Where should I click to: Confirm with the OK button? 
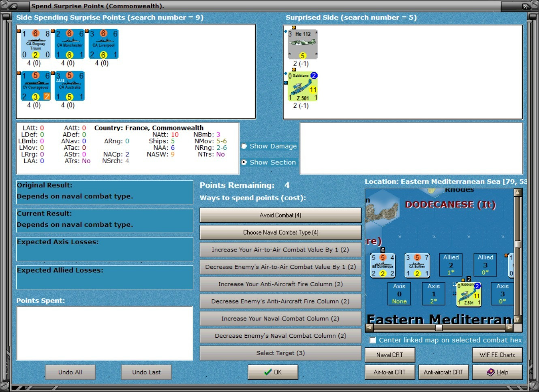click(x=273, y=372)
